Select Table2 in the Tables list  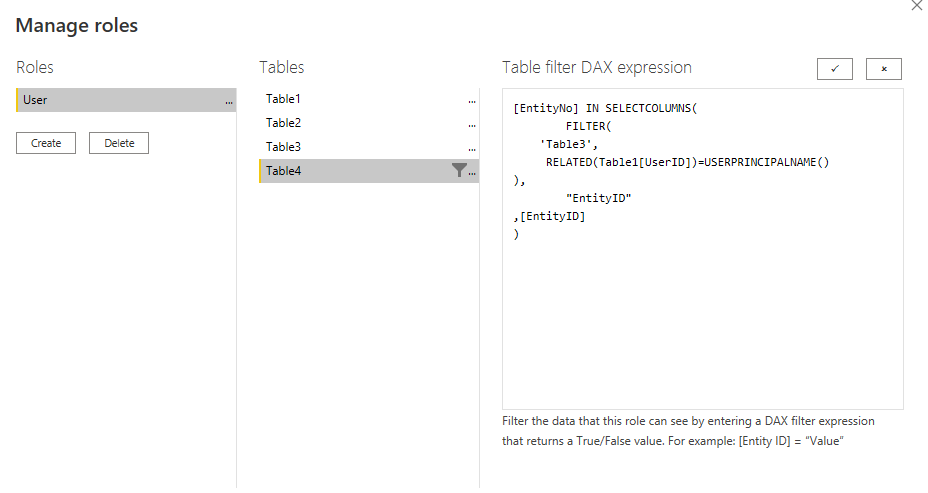coord(369,123)
